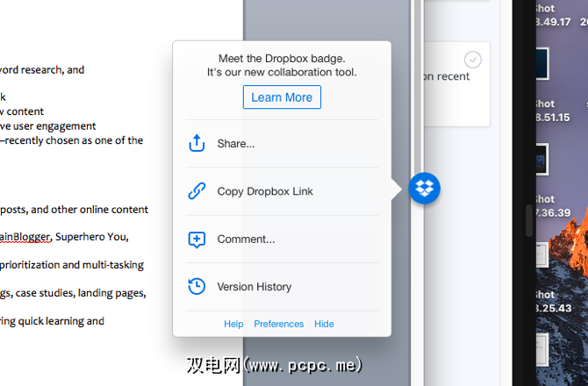Image resolution: width=588 pixels, height=386 pixels.
Task: Click the chain link icon
Action: 197,191
